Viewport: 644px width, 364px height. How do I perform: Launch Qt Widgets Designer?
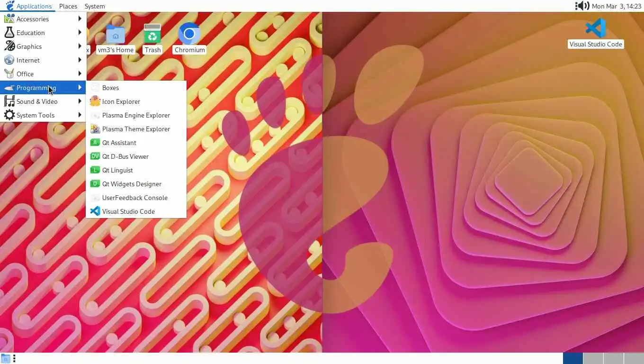[136, 184]
